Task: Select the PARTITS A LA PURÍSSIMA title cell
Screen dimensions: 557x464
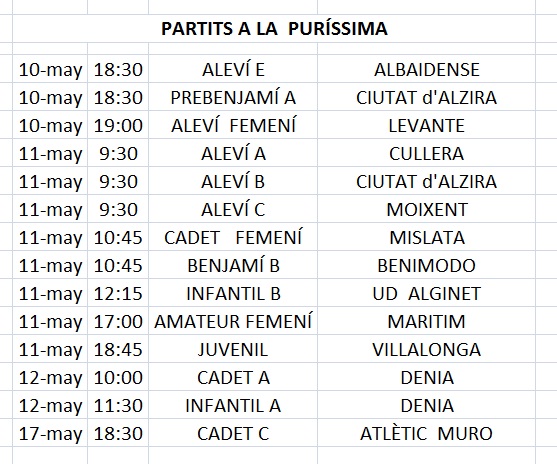Action: point(274,28)
